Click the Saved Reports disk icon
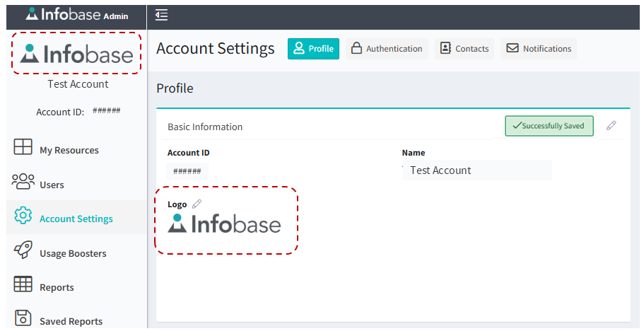Image resolution: width=644 pixels, height=336 pixels. (23, 318)
